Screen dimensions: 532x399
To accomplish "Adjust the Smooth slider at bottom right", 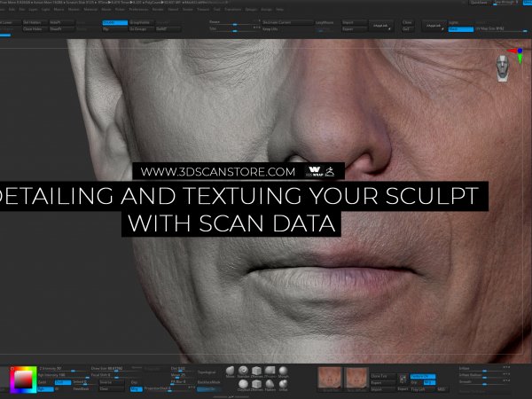I will click(x=484, y=382).
